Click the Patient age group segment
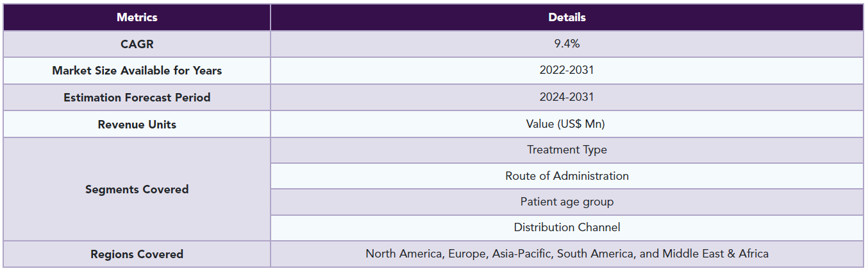The height and width of the screenshot is (271, 868). pyautogui.click(x=567, y=202)
